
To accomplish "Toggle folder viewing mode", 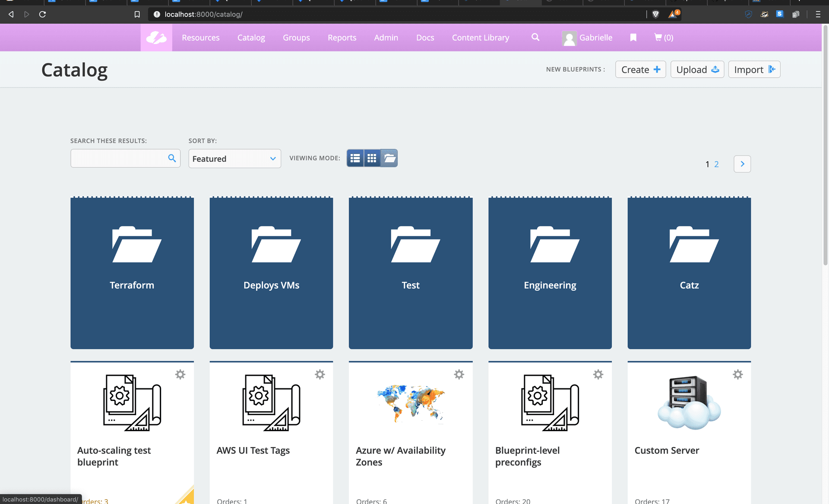I will pos(389,158).
